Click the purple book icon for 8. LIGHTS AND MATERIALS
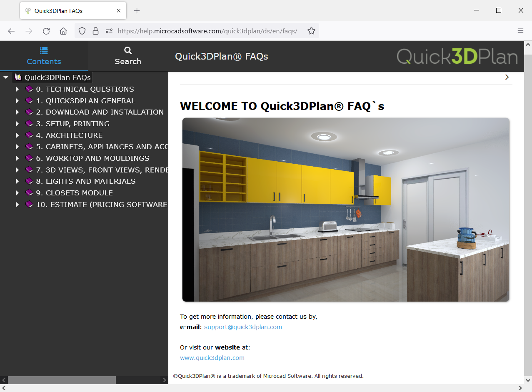 click(x=29, y=181)
